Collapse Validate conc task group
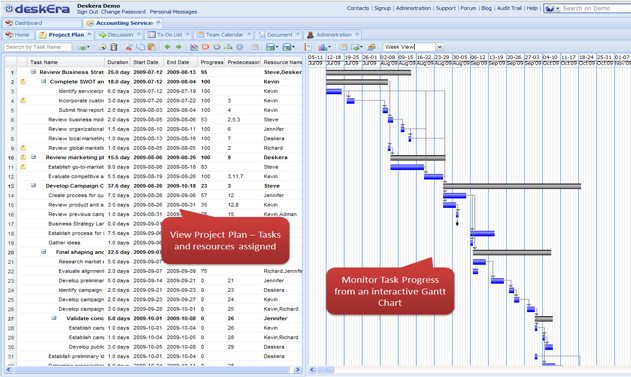The width and height of the screenshot is (631, 377). click(54, 318)
